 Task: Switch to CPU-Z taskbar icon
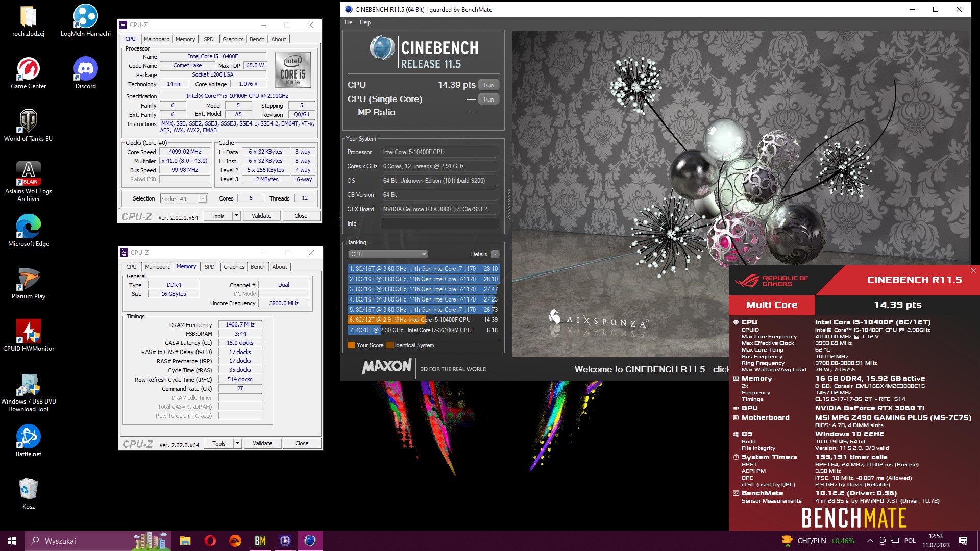tap(285, 541)
